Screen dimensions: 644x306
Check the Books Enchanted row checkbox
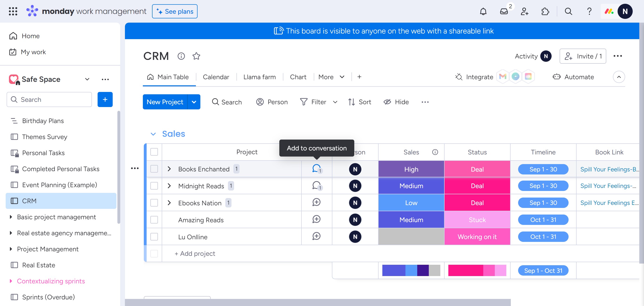pyautogui.click(x=154, y=169)
